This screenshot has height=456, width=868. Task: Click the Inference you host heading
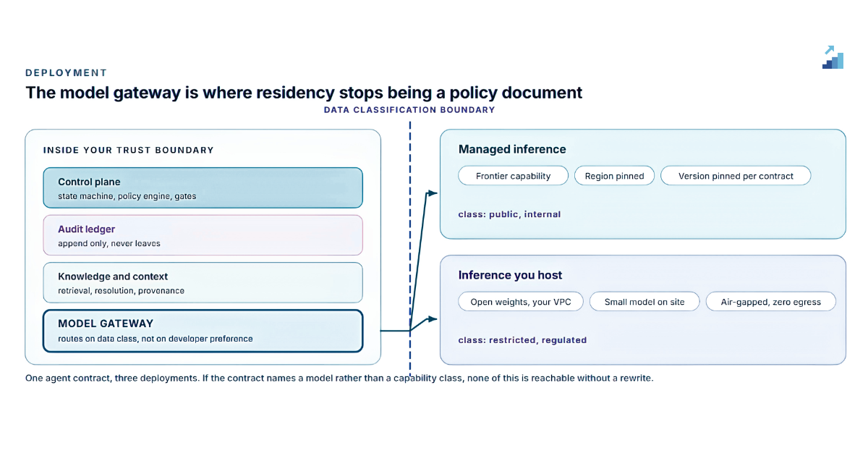tap(510, 275)
